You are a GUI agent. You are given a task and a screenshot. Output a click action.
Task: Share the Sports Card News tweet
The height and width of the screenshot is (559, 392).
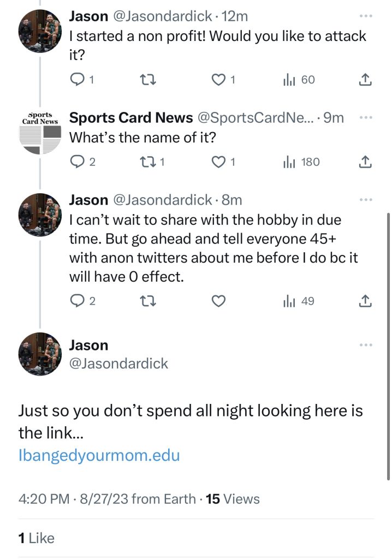(365, 162)
